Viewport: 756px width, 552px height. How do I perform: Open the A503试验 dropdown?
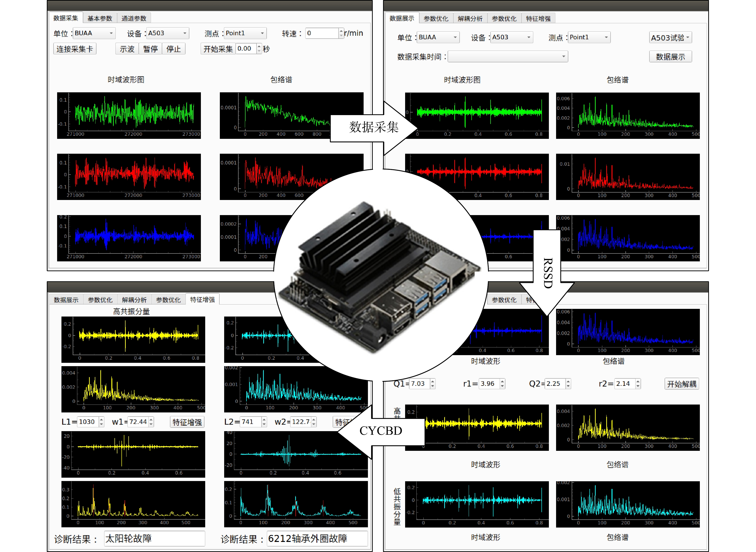(x=670, y=38)
